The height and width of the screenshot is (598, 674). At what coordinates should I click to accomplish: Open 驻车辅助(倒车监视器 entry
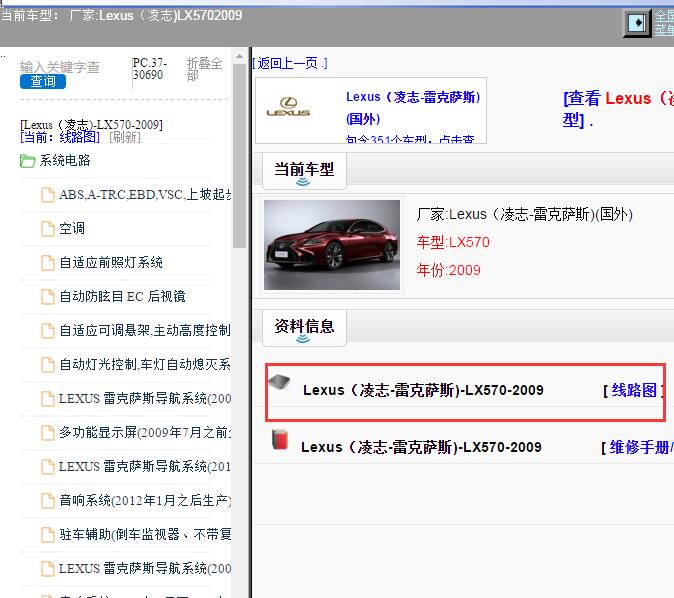(x=145, y=534)
